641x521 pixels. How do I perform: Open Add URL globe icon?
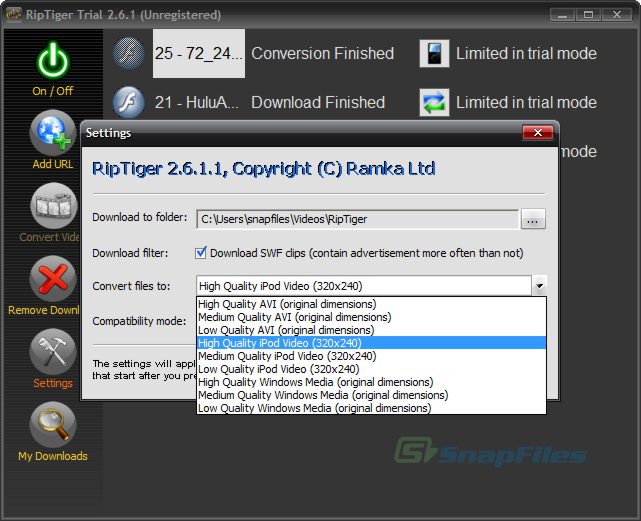pyautogui.click(x=53, y=133)
